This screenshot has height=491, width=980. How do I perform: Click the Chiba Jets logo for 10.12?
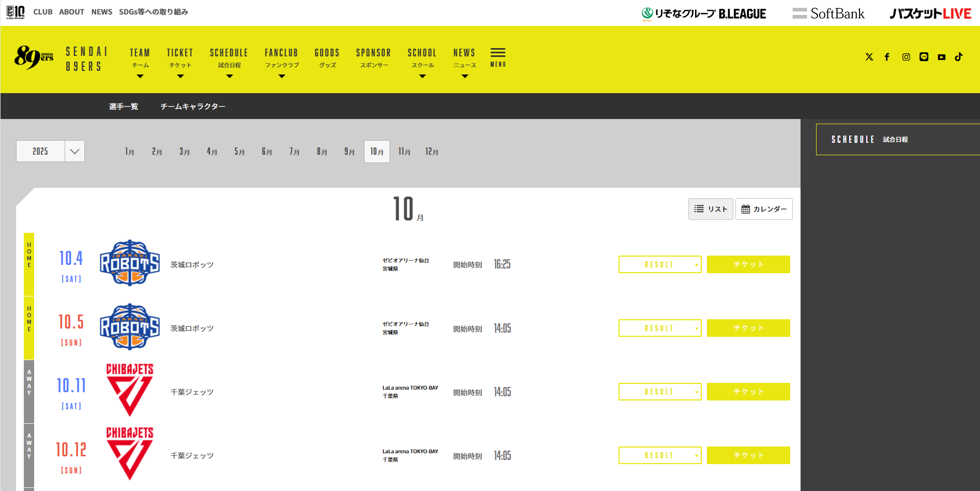(x=130, y=454)
